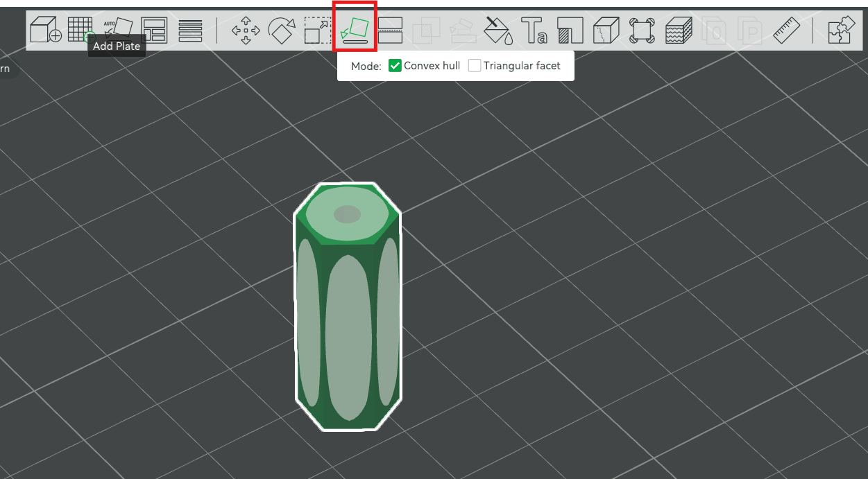The image size is (868, 479).
Task: Open the Cut tool
Action: pyautogui.click(x=390, y=31)
